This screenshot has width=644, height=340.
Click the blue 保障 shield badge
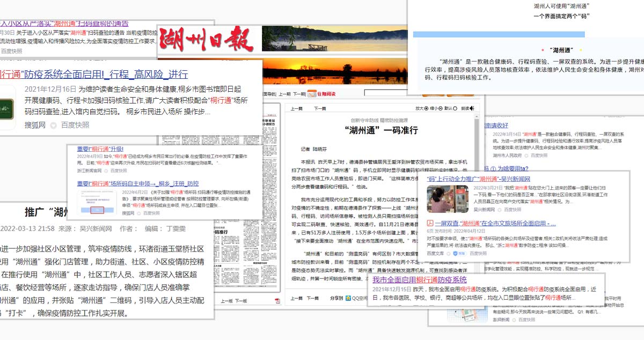point(459,253)
